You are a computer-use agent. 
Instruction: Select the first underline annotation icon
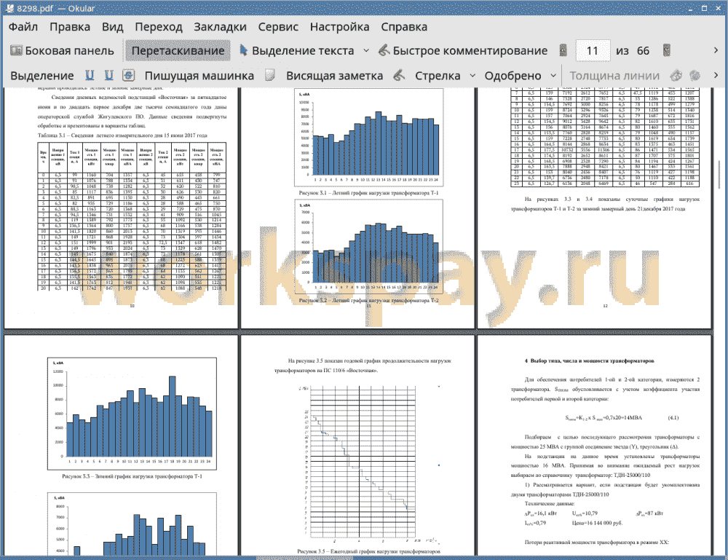[x=90, y=75]
